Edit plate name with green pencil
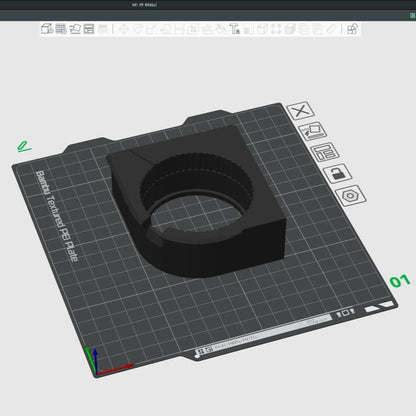The image size is (416, 416). point(24,147)
